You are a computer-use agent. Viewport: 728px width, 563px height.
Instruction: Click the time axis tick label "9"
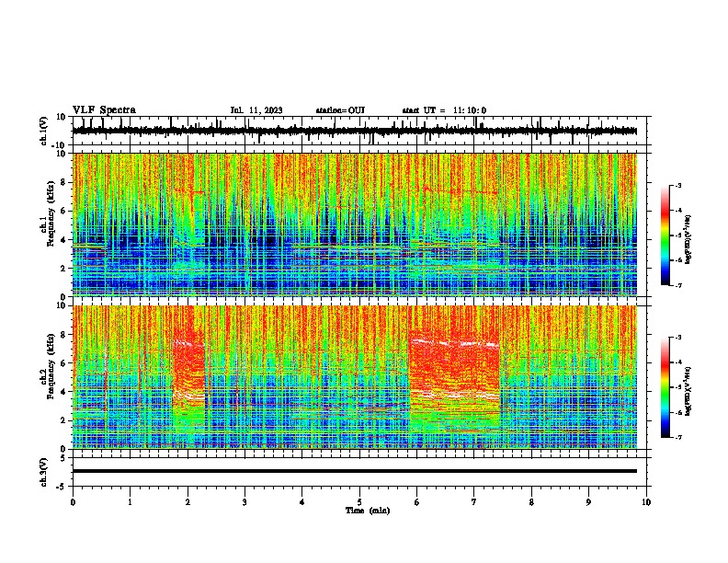pos(588,502)
